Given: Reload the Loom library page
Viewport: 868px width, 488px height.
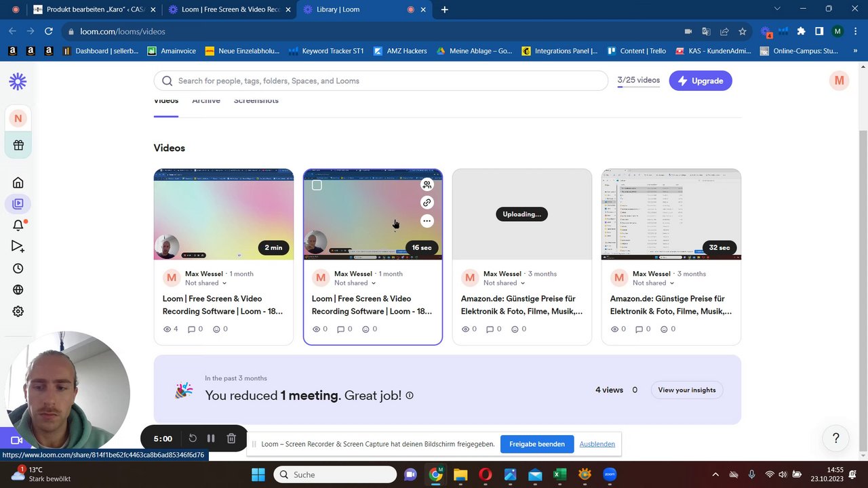Looking at the screenshot, I should tap(49, 31).
